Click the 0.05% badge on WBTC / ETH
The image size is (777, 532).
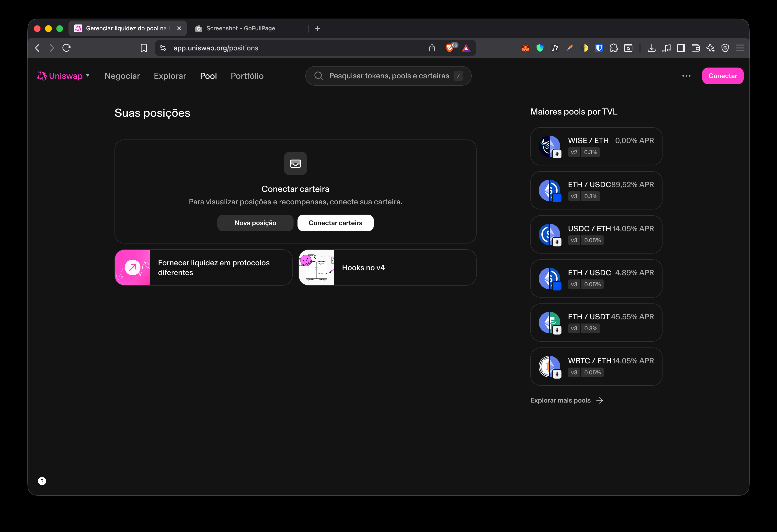point(593,372)
